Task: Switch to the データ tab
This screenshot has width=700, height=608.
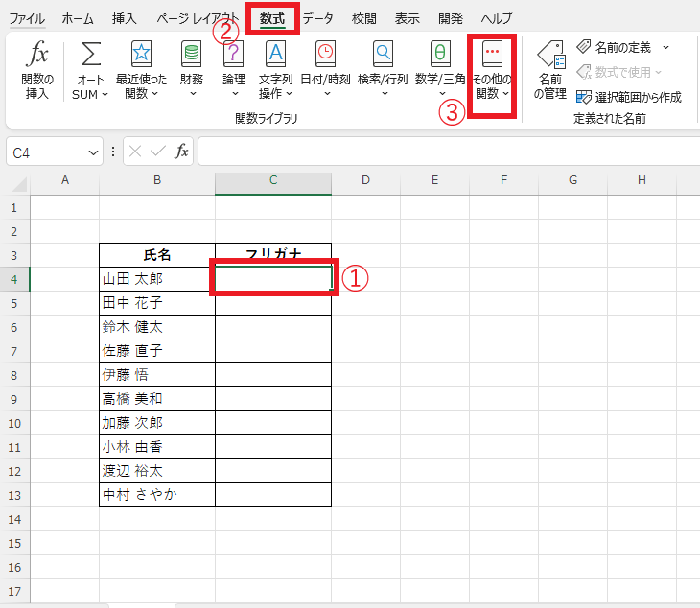Action: (317, 19)
